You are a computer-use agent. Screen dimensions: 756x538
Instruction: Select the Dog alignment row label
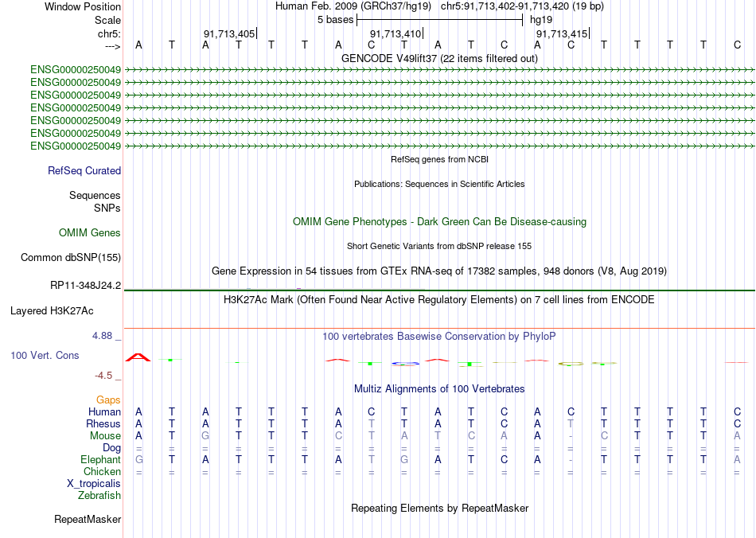111,448
